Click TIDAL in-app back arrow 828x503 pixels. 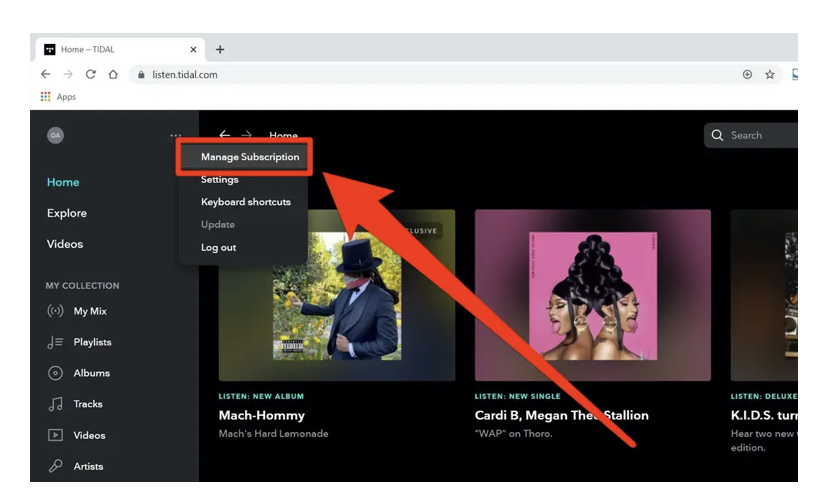(224, 135)
